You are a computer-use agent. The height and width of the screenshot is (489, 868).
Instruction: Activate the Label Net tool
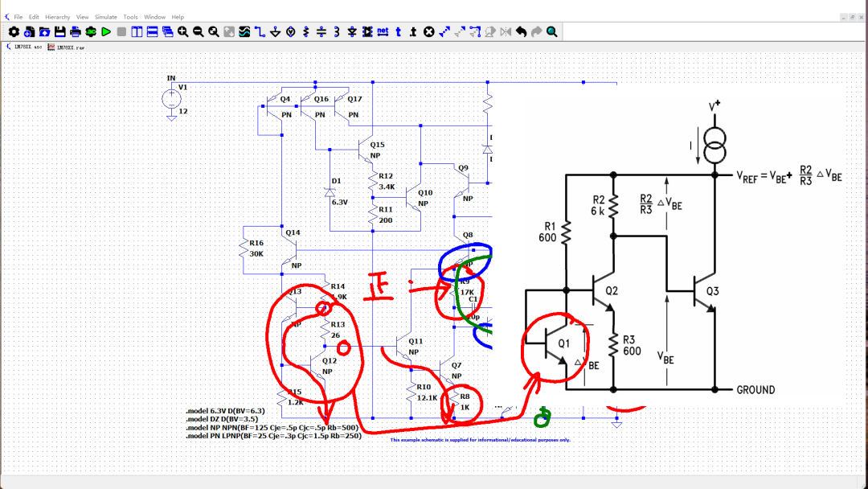pos(383,32)
